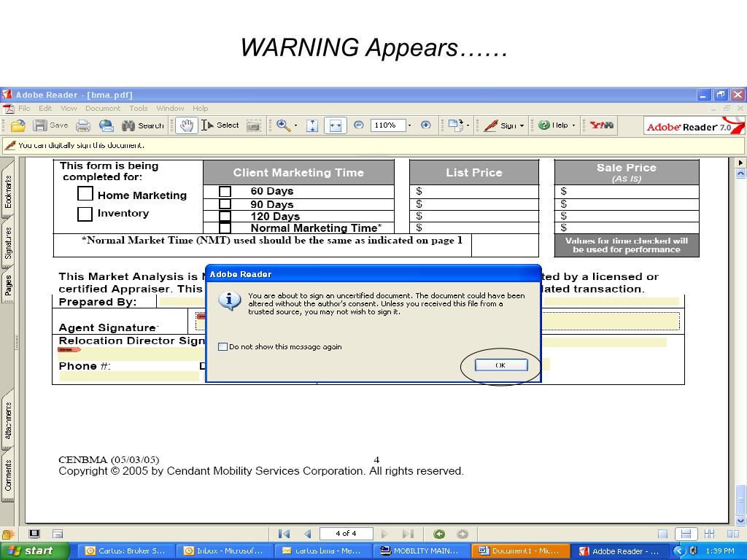Activate the Select text tool
747x560 pixels.
click(220, 125)
